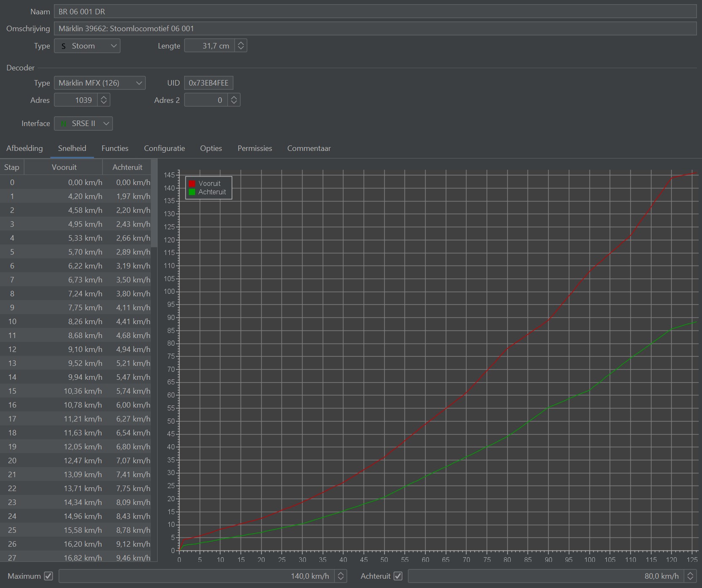The height and width of the screenshot is (588, 702).
Task: Select forward cell 5,70 km/h at step 5
Action: pos(64,252)
